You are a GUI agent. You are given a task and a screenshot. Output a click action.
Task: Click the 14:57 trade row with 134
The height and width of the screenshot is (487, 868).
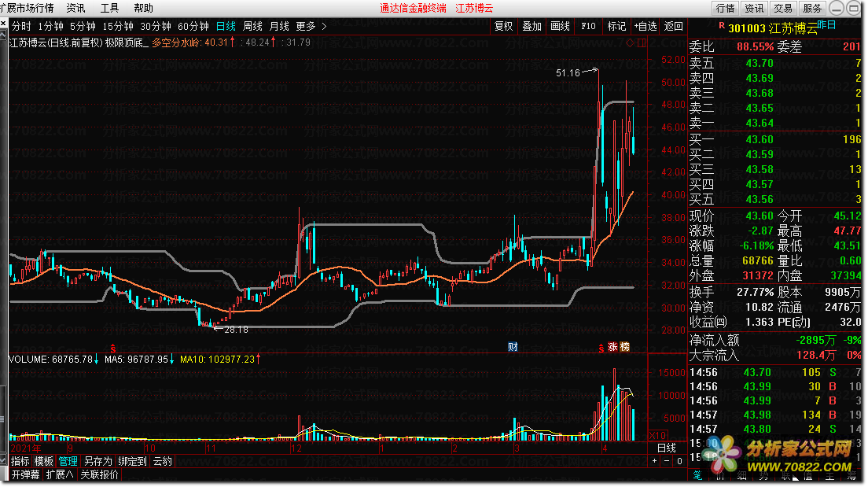[775, 415]
